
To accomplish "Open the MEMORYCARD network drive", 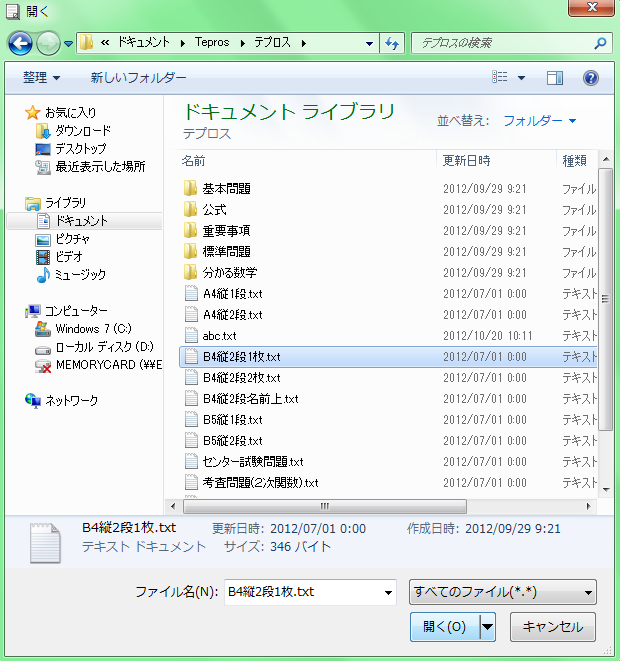I will (x=99, y=365).
